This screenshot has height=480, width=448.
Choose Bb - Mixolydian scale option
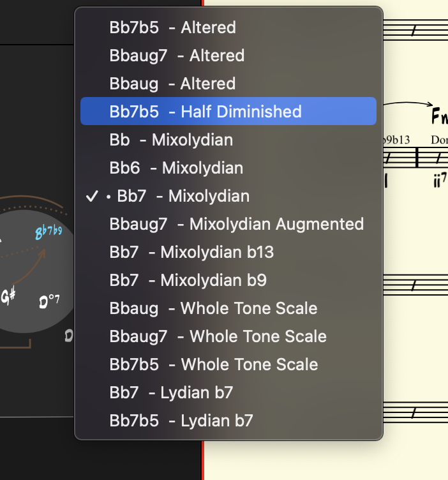click(x=171, y=140)
